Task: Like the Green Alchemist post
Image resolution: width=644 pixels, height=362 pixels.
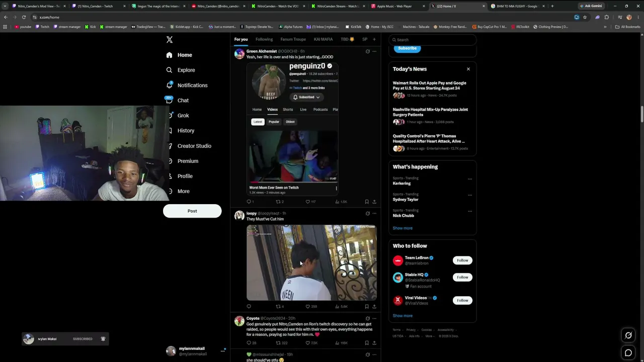Action: [x=310, y=202]
